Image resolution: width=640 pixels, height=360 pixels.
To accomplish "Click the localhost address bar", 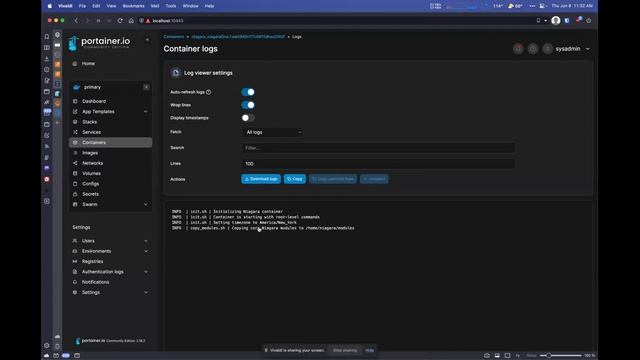I will coord(168,20).
